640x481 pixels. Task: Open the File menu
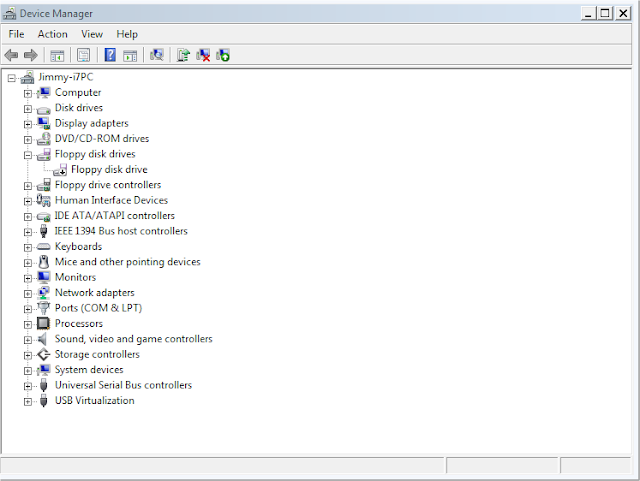point(16,34)
